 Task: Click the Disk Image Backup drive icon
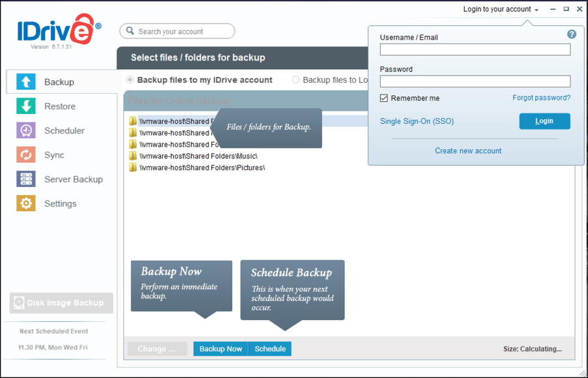19,302
